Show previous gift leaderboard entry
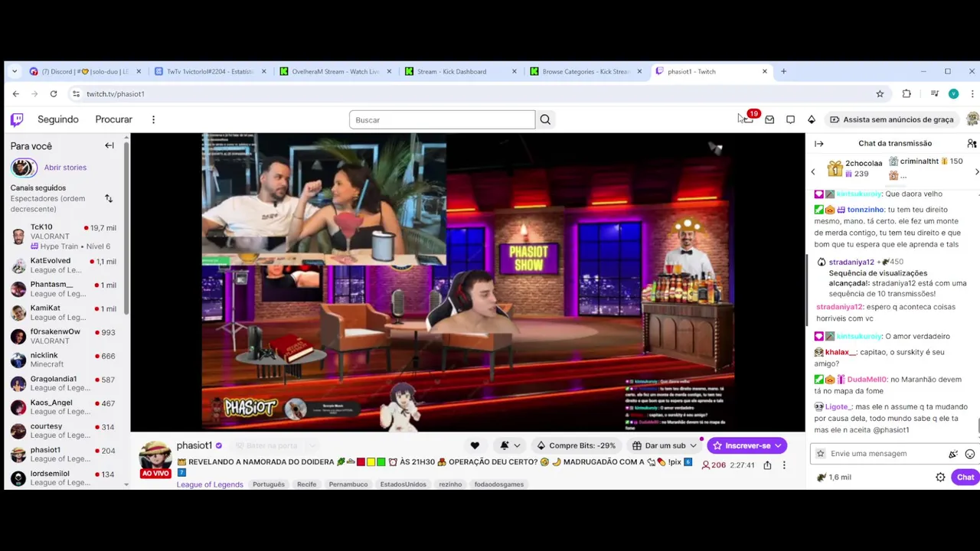The width and height of the screenshot is (980, 551). [x=813, y=171]
